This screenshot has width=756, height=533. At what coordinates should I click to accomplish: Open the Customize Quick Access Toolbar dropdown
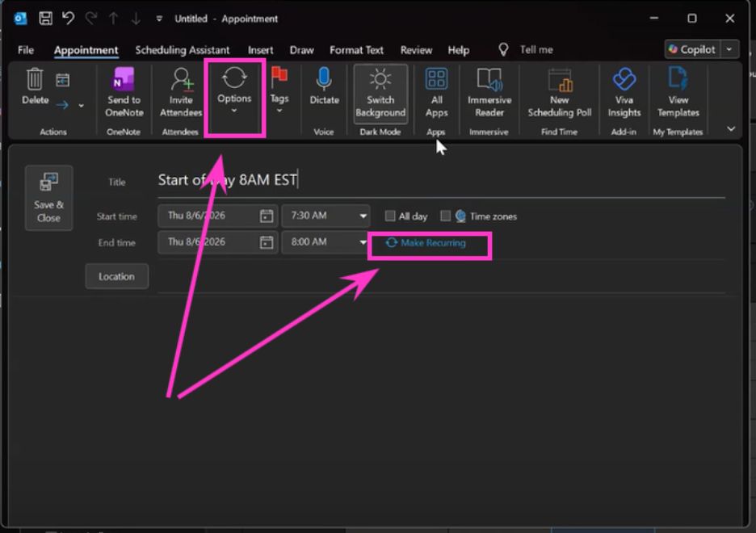(x=158, y=19)
